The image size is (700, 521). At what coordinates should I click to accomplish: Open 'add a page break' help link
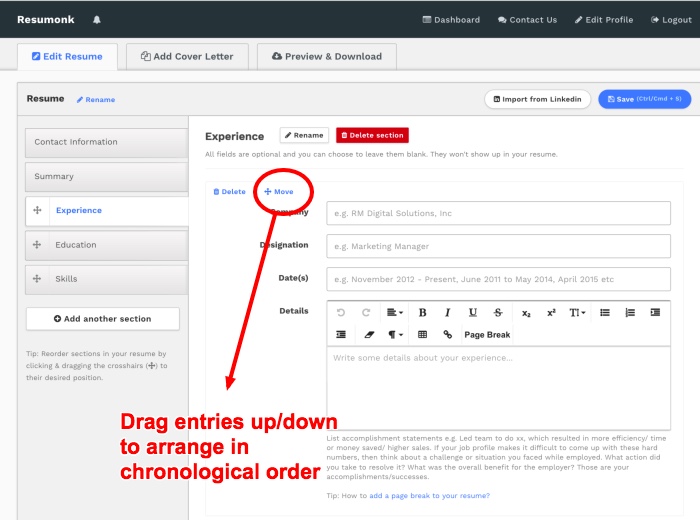point(429,496)
